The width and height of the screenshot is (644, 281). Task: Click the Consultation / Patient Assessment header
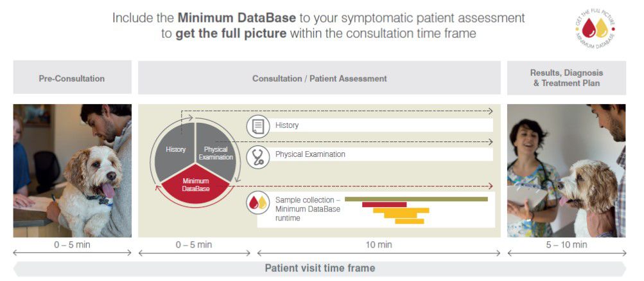click(x=319, y=78)
